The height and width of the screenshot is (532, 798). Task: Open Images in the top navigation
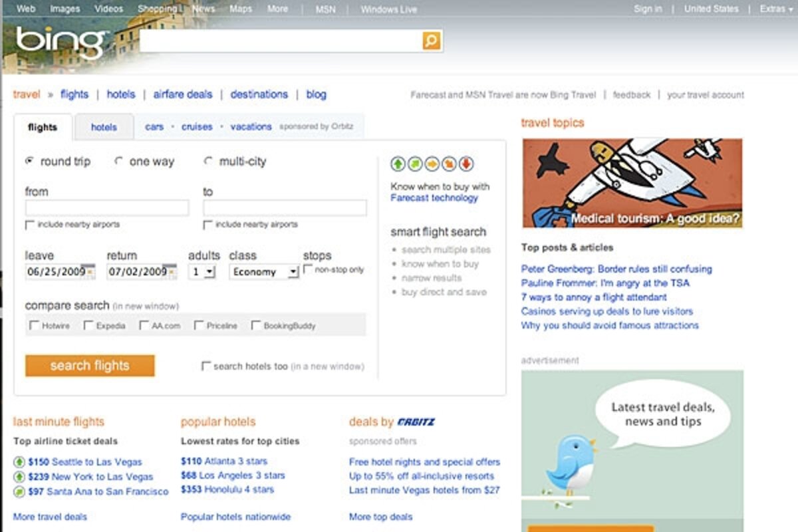point(65,9)
